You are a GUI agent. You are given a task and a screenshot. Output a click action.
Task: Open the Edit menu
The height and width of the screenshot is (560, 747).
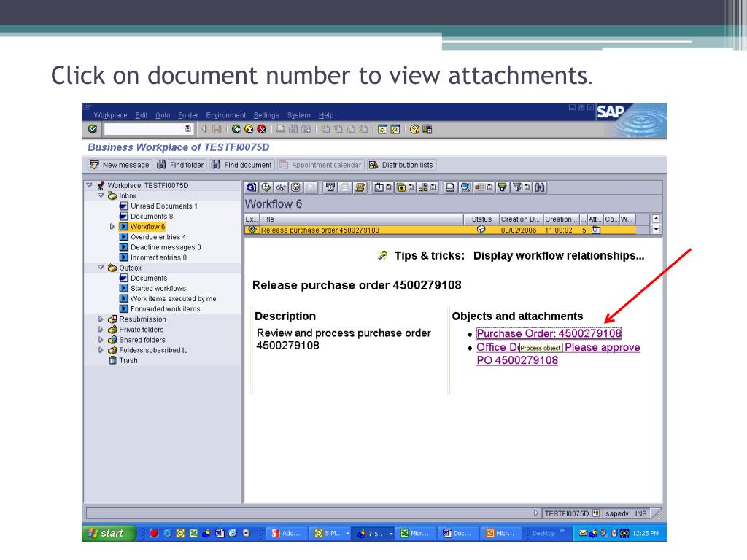(x=142, y=115)
